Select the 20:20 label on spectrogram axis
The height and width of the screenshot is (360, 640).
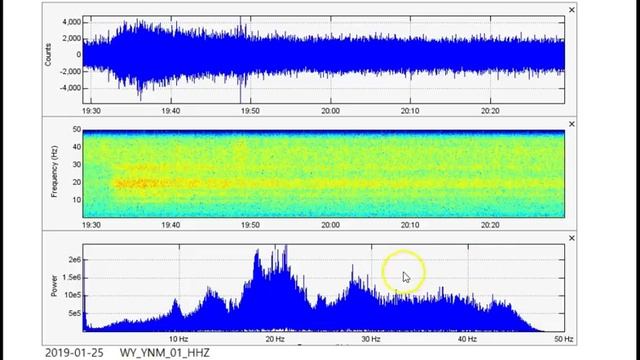(x=490, y=225)
